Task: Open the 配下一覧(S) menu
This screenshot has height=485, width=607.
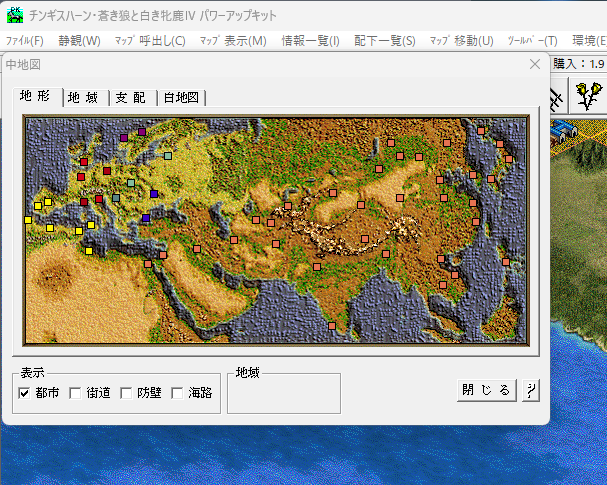Action: (x=385, y=41)
